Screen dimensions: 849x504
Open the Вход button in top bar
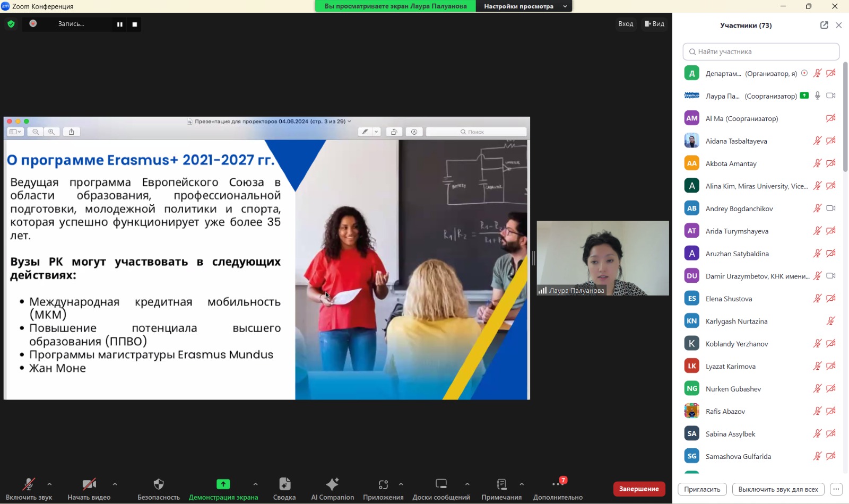tap(626, 24)
